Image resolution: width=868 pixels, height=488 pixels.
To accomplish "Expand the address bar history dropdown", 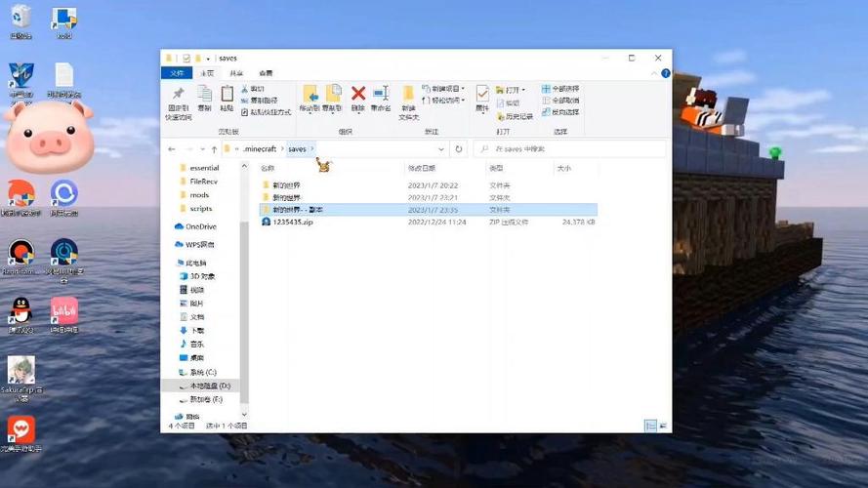I will coord(441,149).
